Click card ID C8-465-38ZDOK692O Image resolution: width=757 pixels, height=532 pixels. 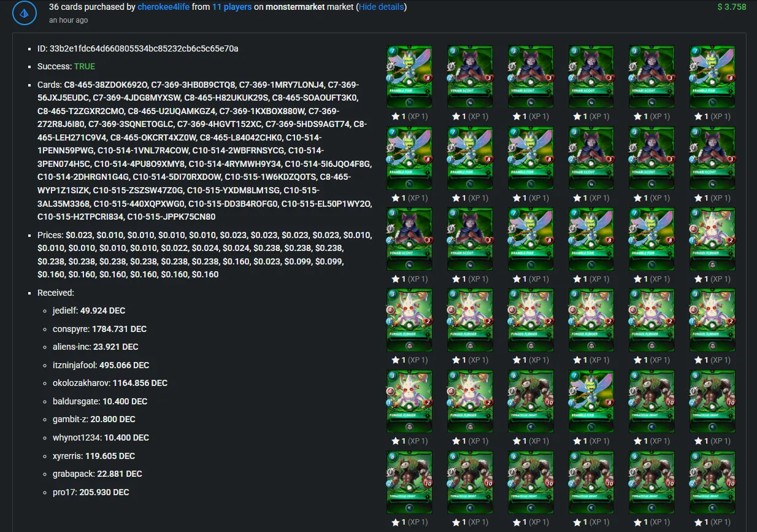click(x=106, y=85)
